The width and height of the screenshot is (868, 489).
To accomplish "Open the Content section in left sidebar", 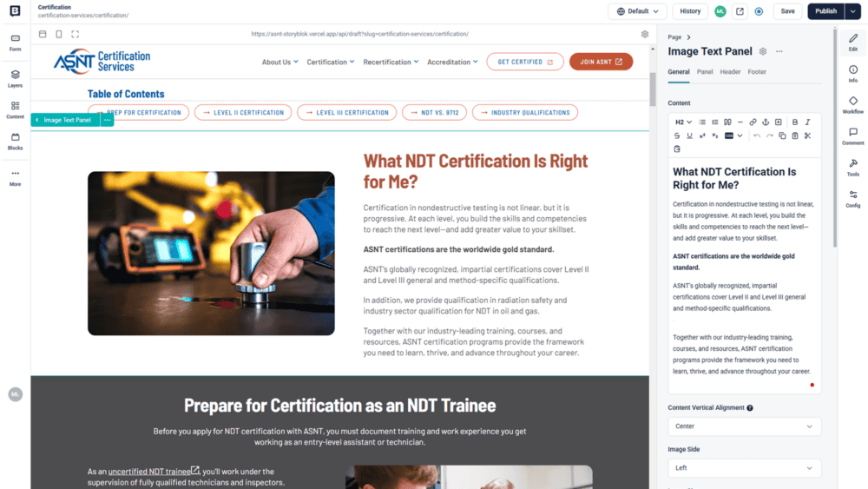I will [x=15, y=109].
